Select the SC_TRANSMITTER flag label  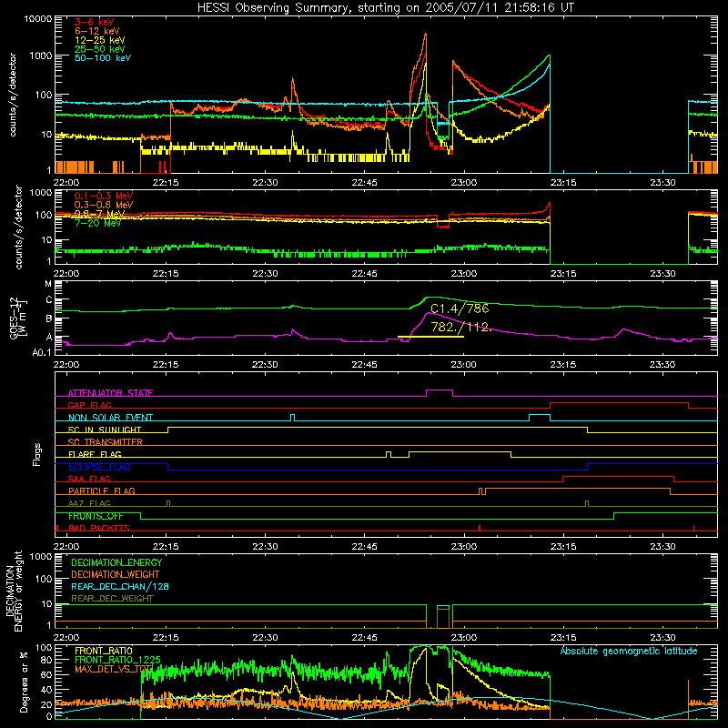106,441
